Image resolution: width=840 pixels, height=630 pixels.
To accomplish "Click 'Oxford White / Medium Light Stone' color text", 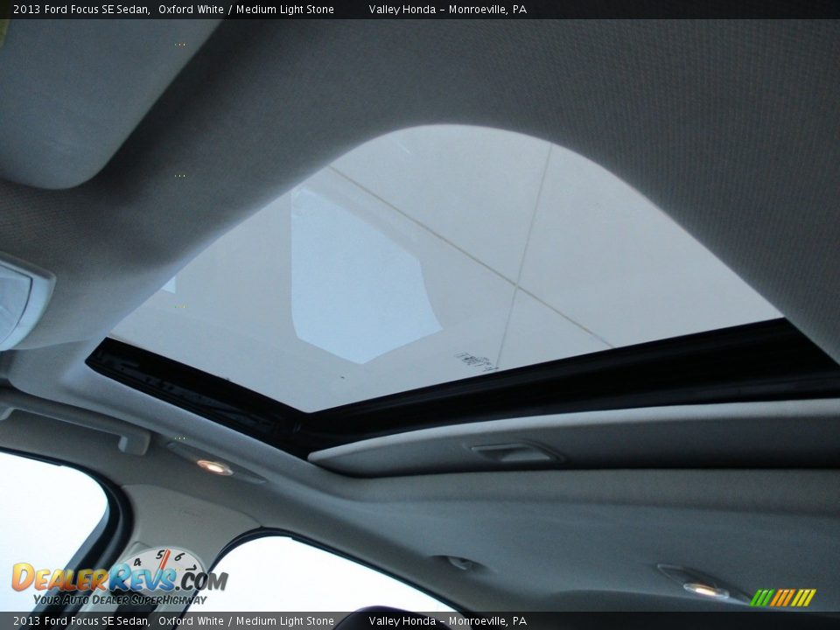I will point(248,9).
